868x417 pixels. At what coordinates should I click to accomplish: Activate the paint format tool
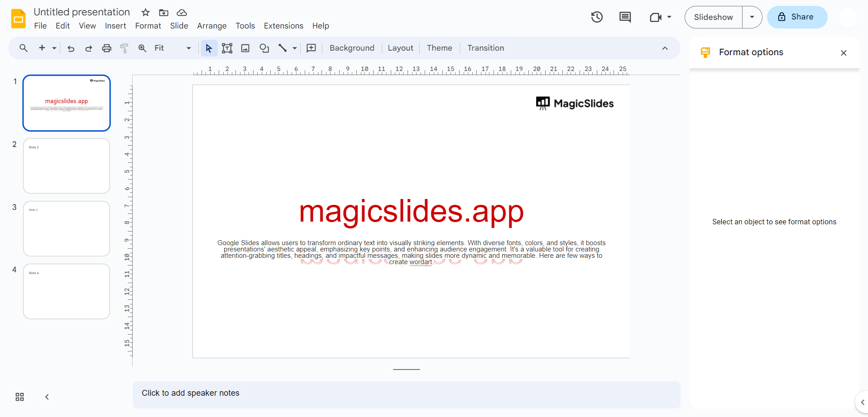[124, 48]
